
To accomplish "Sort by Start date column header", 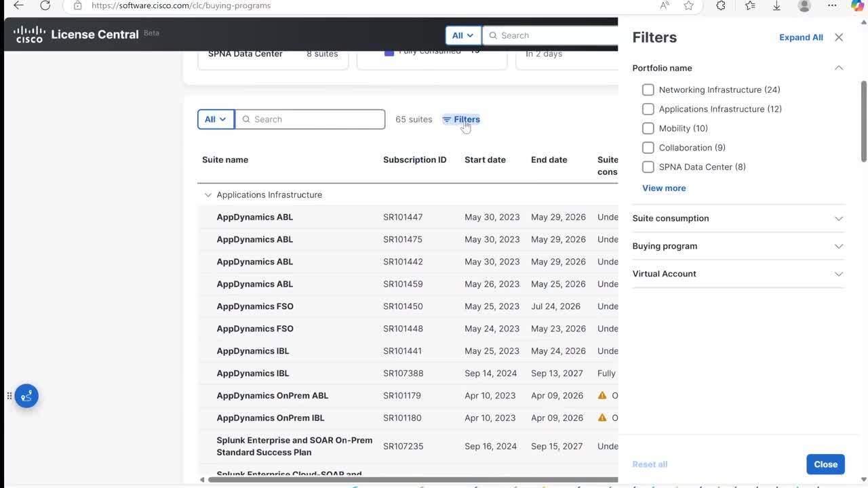I will [x=485, y=160].
